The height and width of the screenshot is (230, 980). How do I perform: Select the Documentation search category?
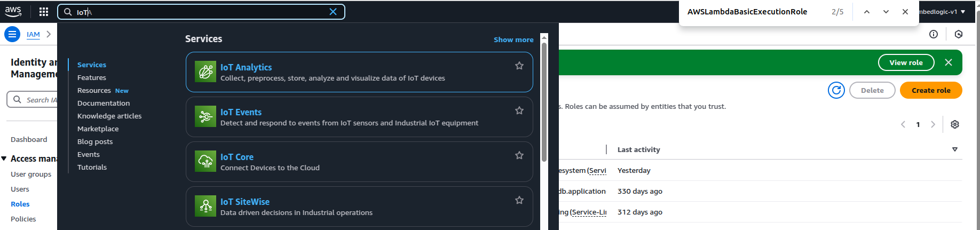pyautogui.click(x=104, y=103)
